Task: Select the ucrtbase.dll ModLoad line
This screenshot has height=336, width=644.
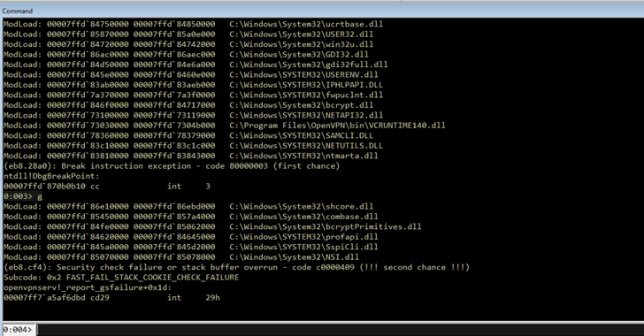Action: point(193,24)
